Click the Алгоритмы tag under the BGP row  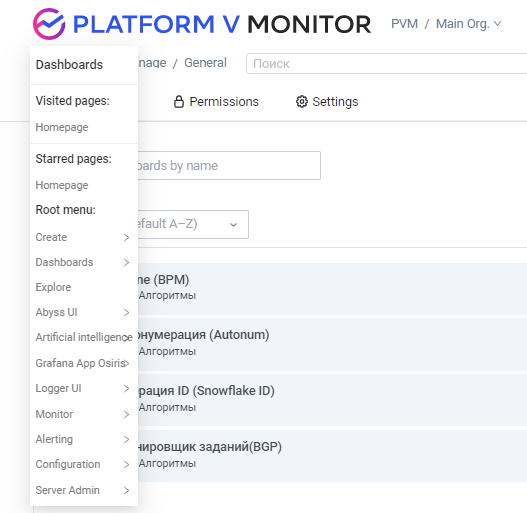click(x=167, y=463)
